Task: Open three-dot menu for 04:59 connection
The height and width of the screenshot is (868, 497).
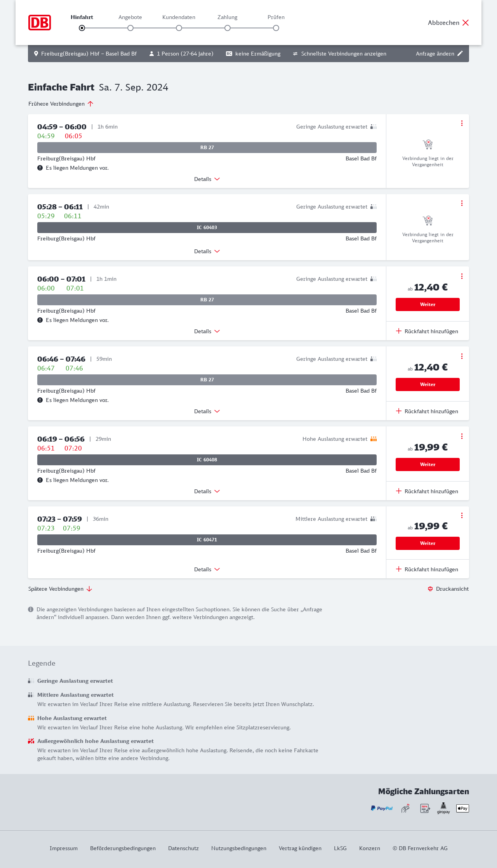Action: click(462, 123)
